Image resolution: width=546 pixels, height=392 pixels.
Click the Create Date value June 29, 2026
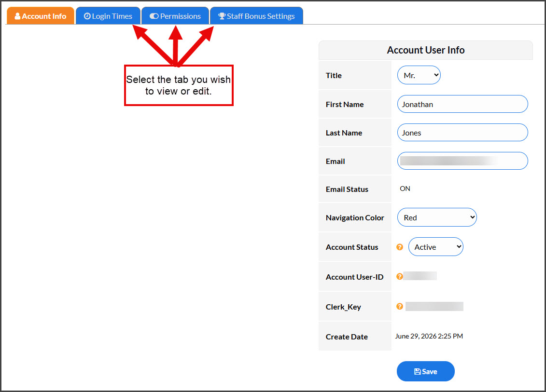pyautogui.click(x=429, y=336)
